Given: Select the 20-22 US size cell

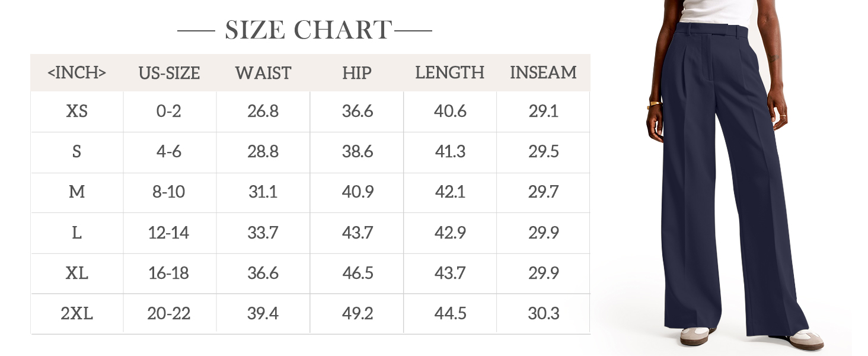Looking at the screenshot, I should 169,313.
